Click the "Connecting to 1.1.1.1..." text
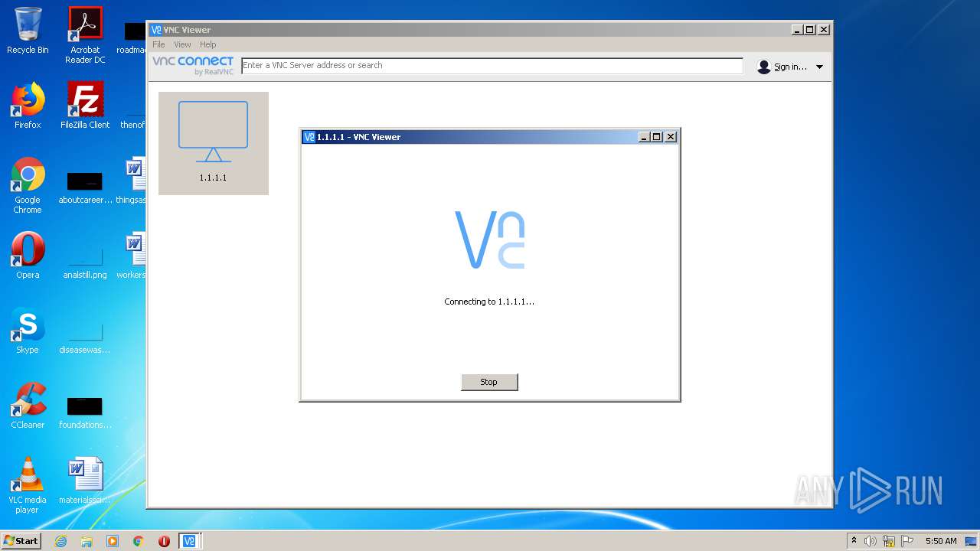Viewport: 980px width, 551px height. [x=489, y=302]
